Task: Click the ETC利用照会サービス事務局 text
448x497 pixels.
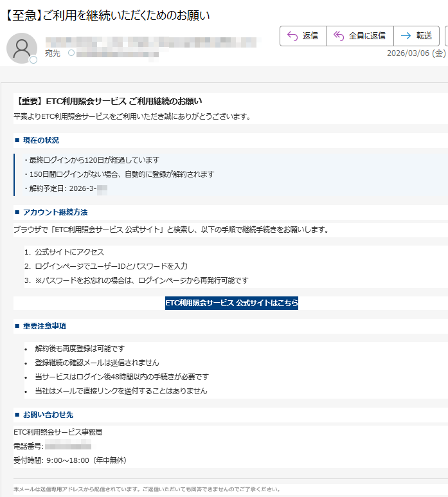Action: click(58, 432)
